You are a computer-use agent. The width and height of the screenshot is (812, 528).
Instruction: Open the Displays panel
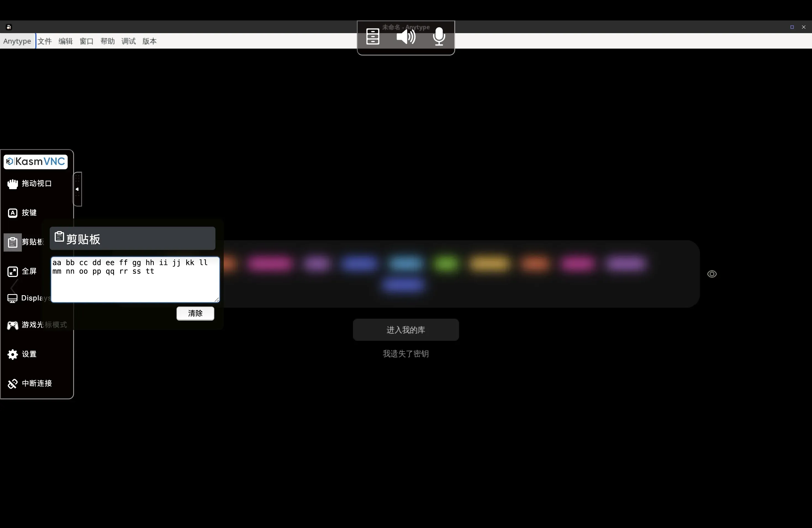(13, 298)
